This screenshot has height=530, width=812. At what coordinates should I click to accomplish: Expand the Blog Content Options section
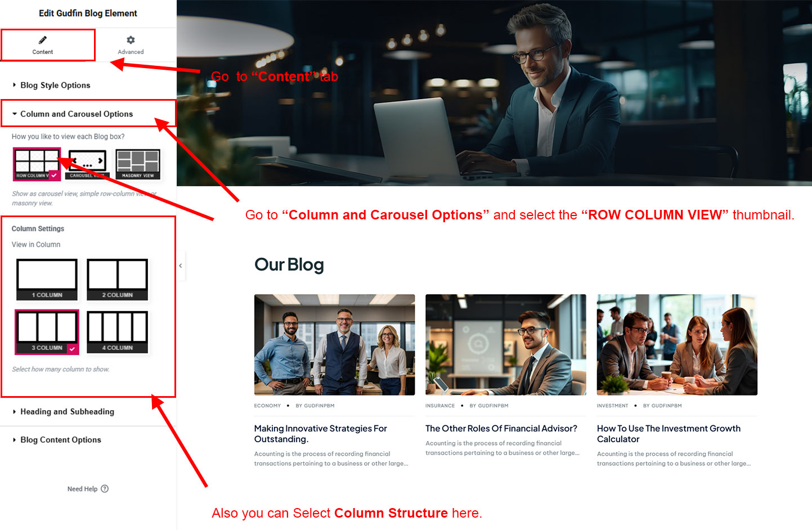[61, 440]
